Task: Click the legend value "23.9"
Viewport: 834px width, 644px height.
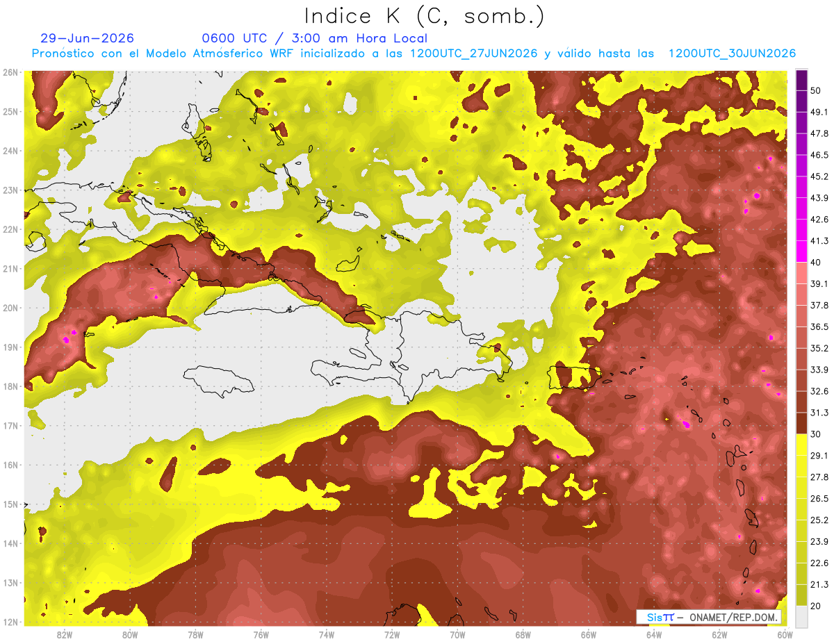Action: pos(819,542)
